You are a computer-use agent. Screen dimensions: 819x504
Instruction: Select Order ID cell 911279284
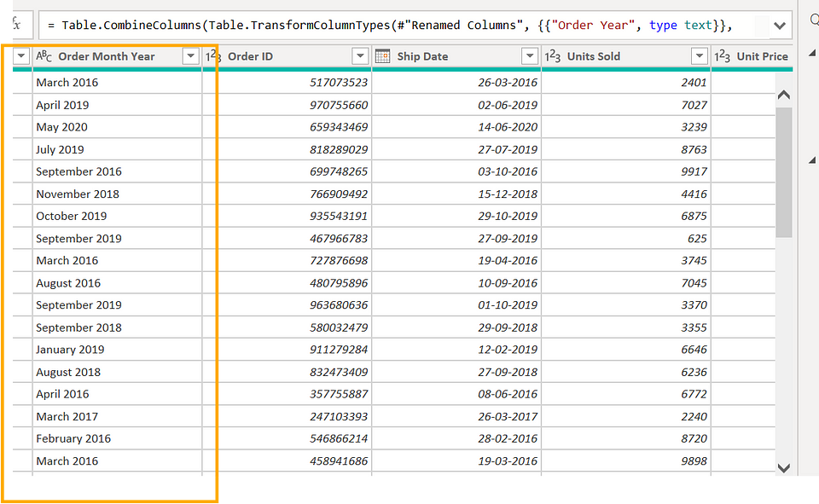(287, 350)
